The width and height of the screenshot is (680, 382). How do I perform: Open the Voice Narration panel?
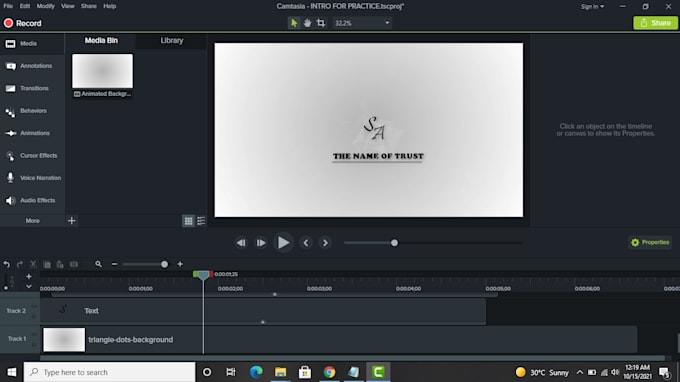pos(32,178)
